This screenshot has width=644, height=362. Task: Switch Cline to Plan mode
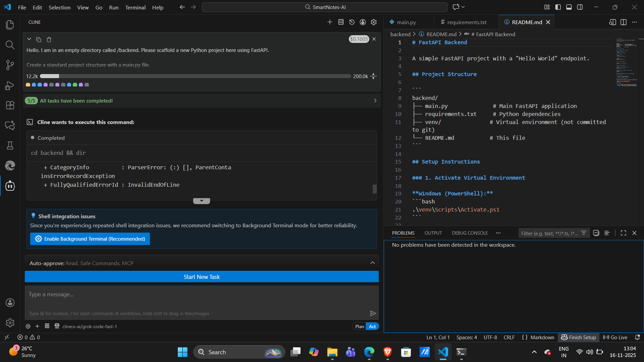(360, 326)
